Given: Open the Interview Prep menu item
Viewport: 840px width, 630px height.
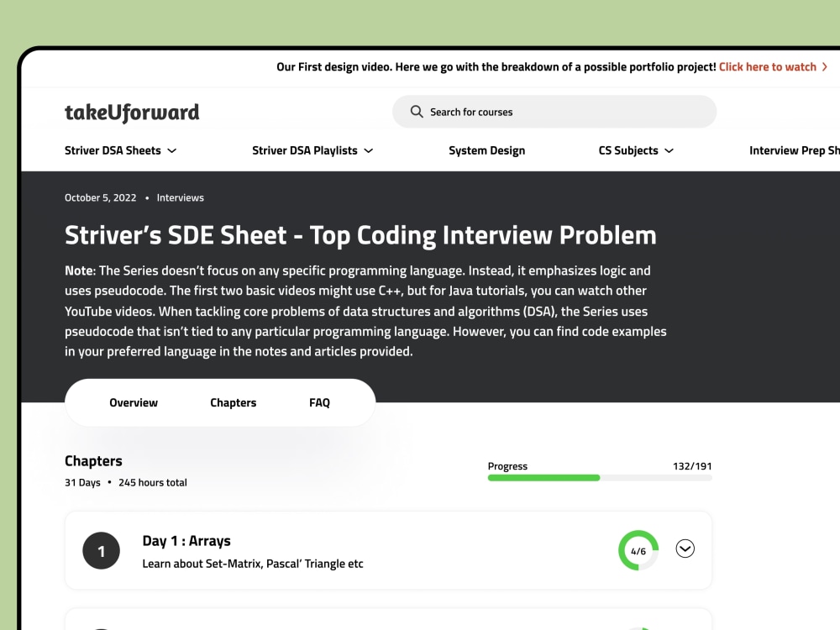Looking at the screenshot, I should point(795,150).
